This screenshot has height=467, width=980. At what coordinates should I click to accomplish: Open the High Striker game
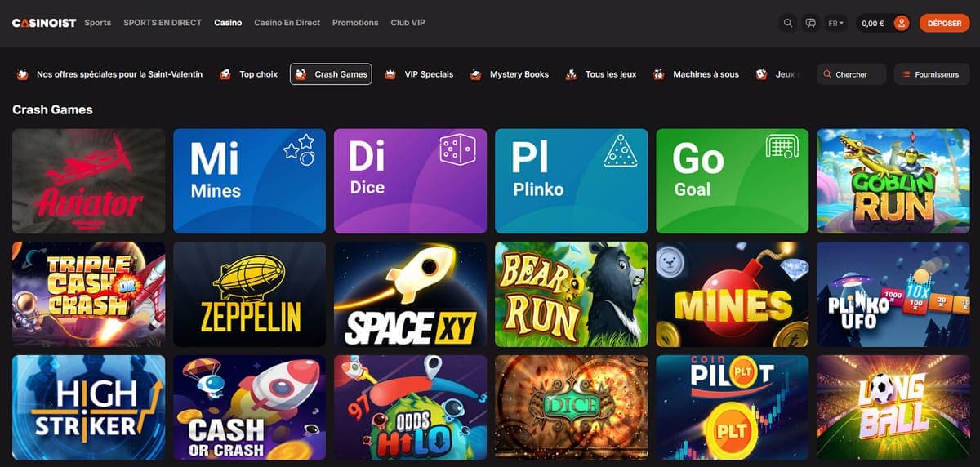point(88,407)
